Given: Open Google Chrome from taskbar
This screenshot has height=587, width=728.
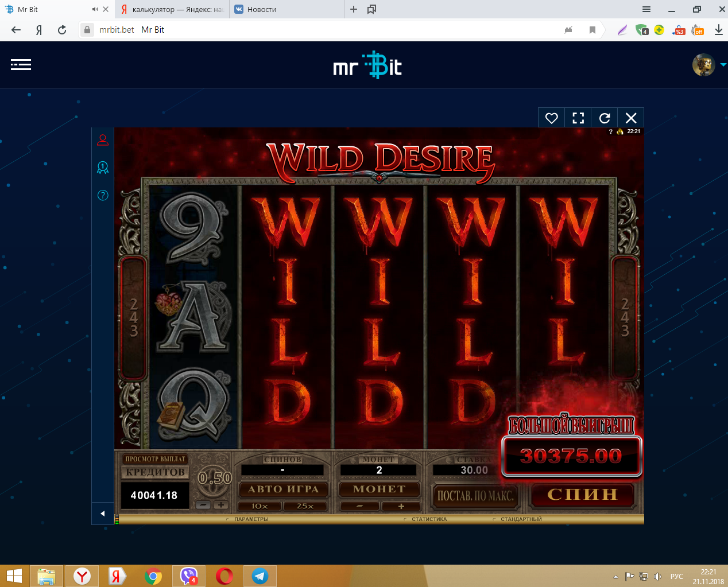Looking at the screenshot, I should pyautogui.click(x=153, y=576).
